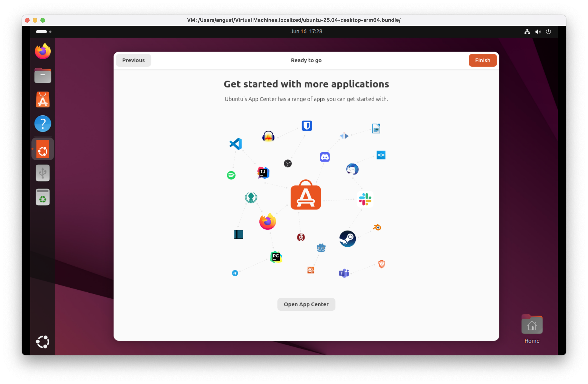Click the Ready to go header area
Image resolution: width=588 pixels, height=384 pixels.
click(306, 60)
